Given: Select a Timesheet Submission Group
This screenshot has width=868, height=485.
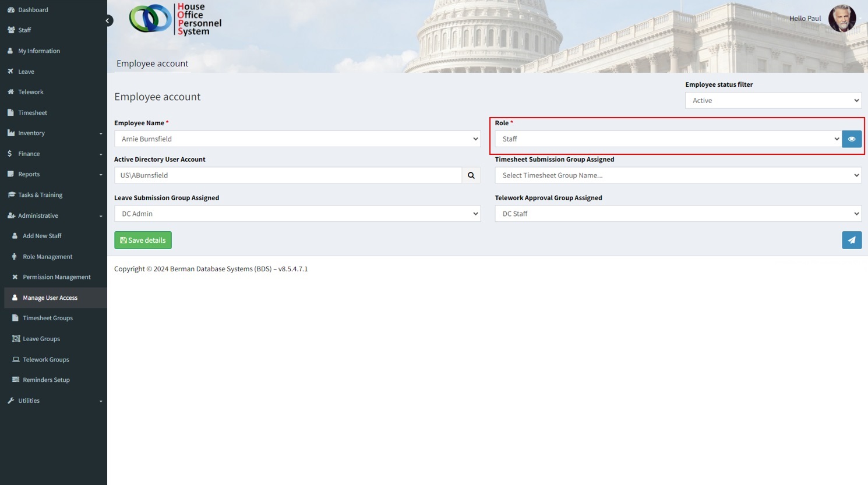Looking at the screenshot, I should click(x=678, y=175).
